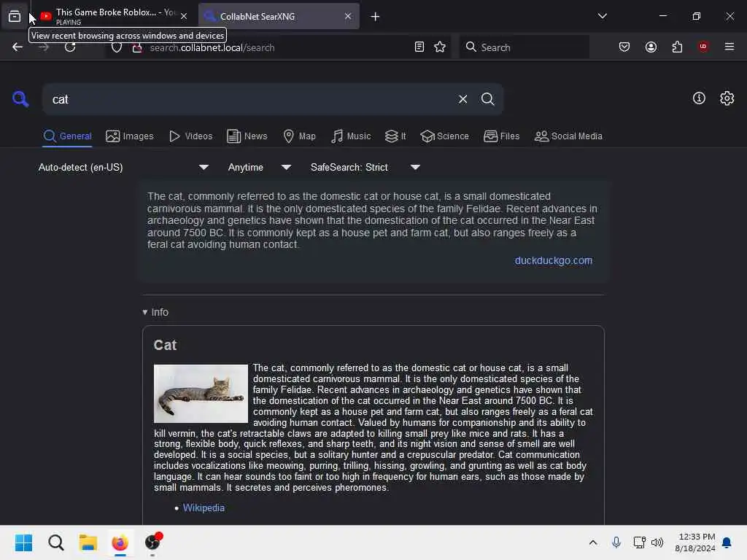Screen dimensions: 747x560
Task: Switch to Social Media category
Action: pyautogui.click(x=568, y=136)
